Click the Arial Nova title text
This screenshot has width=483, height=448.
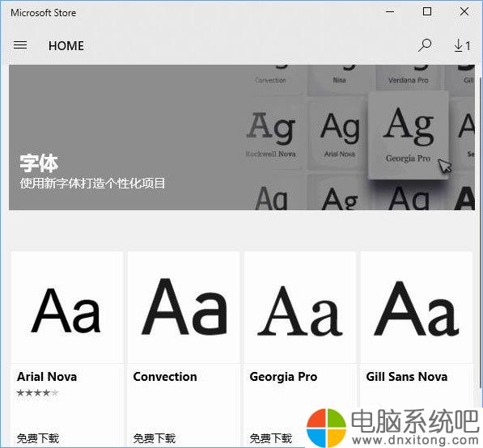pos(47,377)
